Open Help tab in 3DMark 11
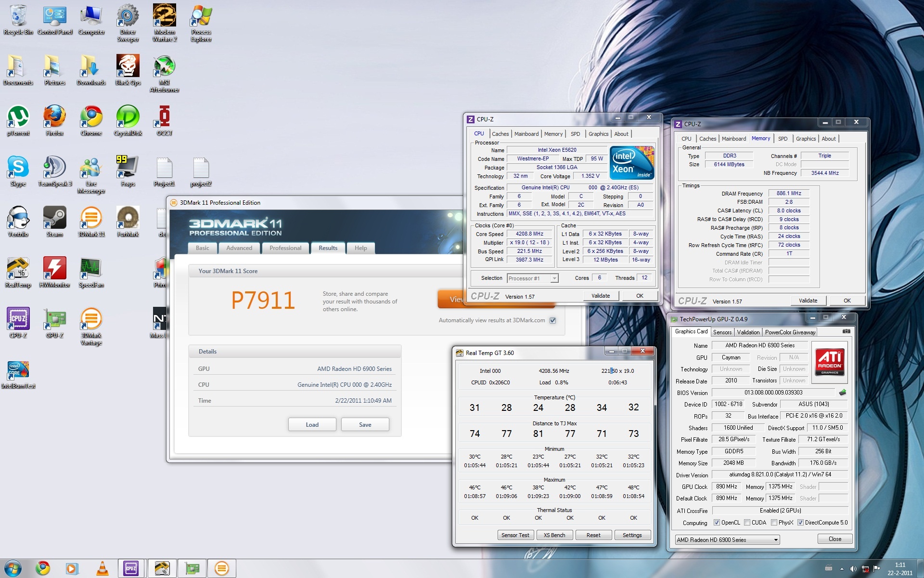The height and width of the screenshot is (578, 924). (x=361, y=248)
